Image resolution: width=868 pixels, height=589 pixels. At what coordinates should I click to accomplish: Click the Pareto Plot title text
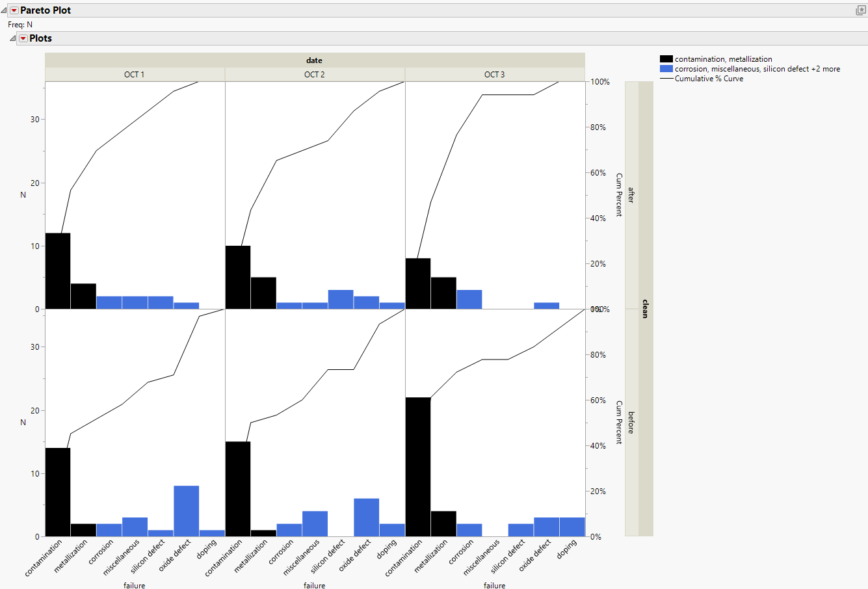point(47,10)
